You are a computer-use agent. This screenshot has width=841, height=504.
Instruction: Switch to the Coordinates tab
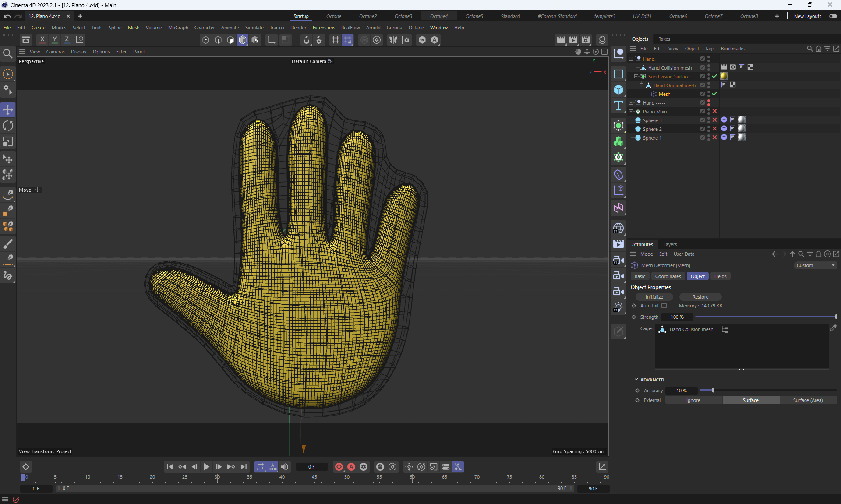click(668, 276)
